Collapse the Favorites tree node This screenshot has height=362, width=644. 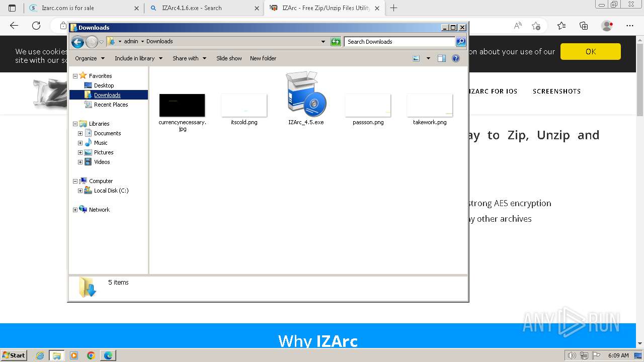(75, 76)
